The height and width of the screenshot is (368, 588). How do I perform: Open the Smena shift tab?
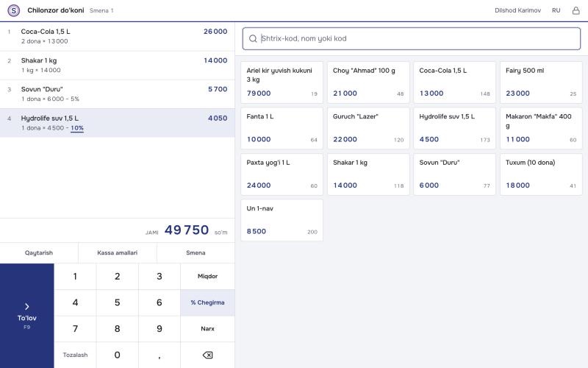(196, 252)
